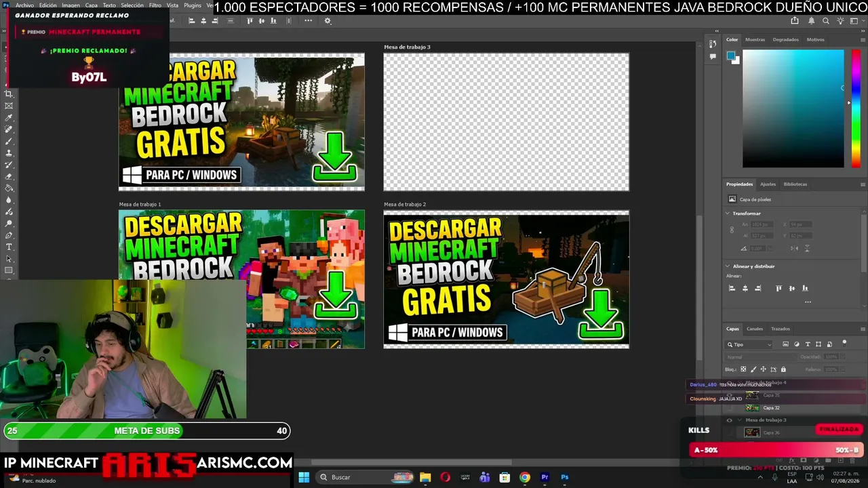Select the Blur tool

click(9, 200)
